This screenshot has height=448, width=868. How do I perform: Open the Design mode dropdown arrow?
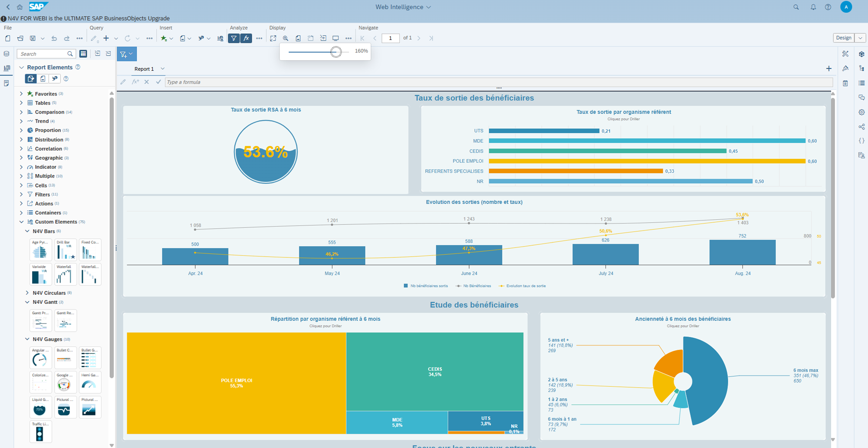pyautogui.click(x=860, y=38)
